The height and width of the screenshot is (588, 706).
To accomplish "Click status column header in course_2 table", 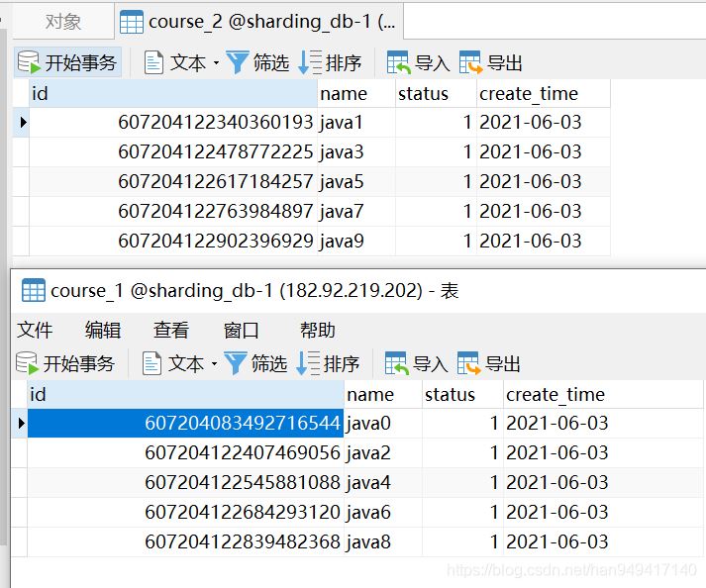I will (x=436, y=94).
